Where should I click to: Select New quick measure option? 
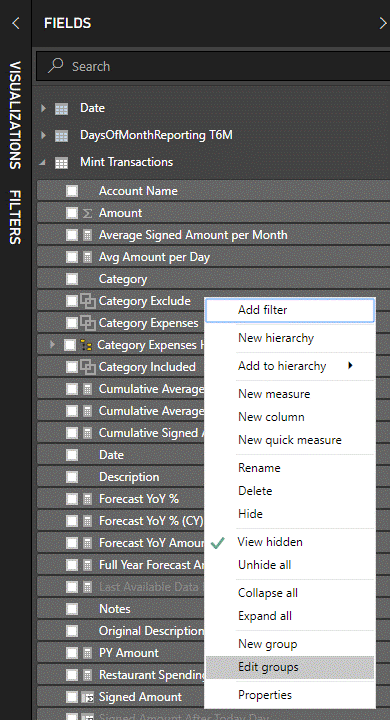(290, 440)
